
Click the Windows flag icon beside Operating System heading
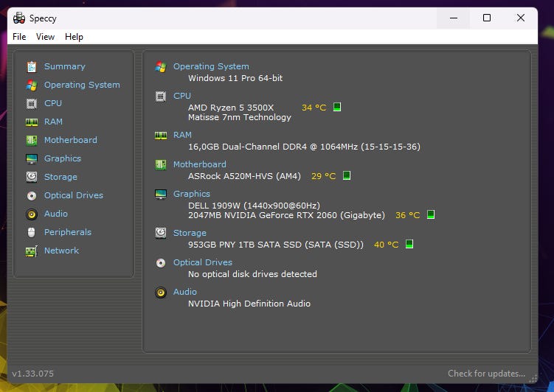(161, 67)
